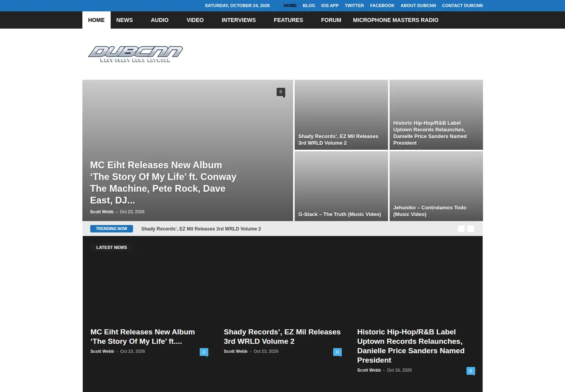This screenshot has height=392, width=565.
Task: Visit the FACEBOOK link
Action: (382, 5)
